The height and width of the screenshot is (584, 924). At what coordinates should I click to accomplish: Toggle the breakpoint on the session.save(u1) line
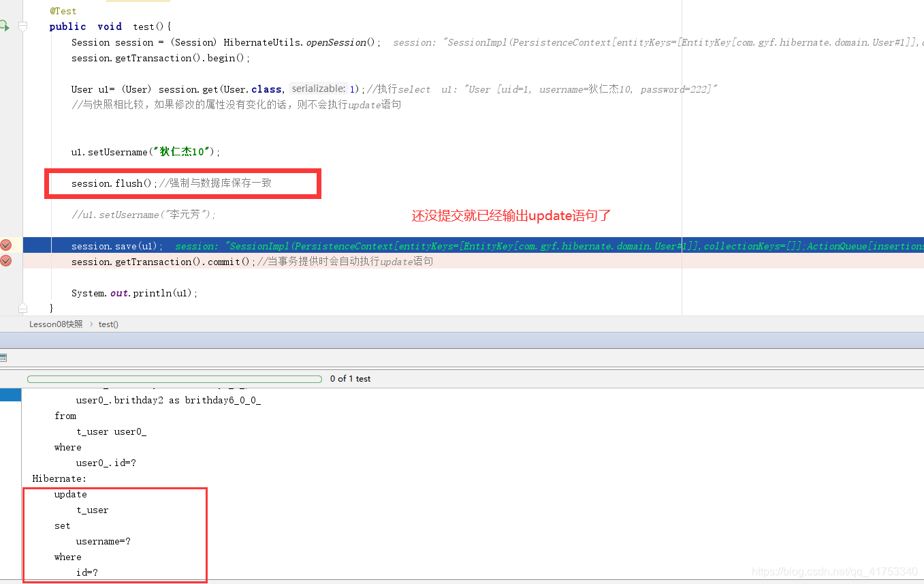5,245
